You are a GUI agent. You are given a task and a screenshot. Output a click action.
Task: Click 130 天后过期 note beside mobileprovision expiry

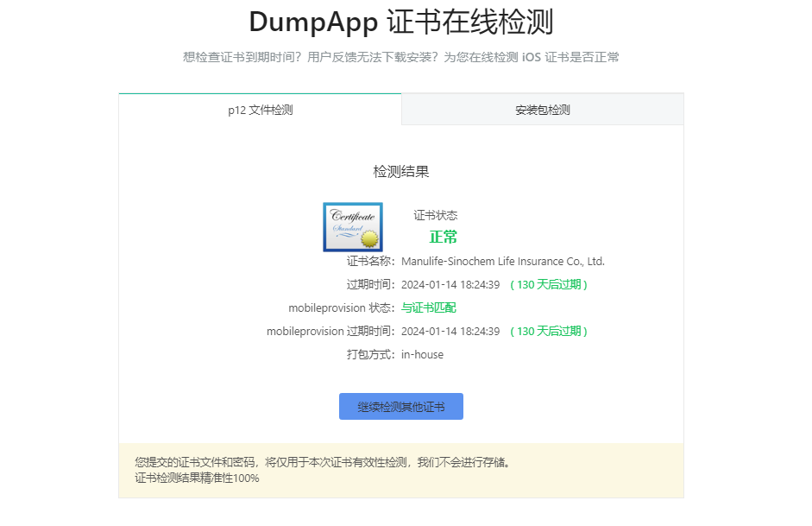[549, 331]
